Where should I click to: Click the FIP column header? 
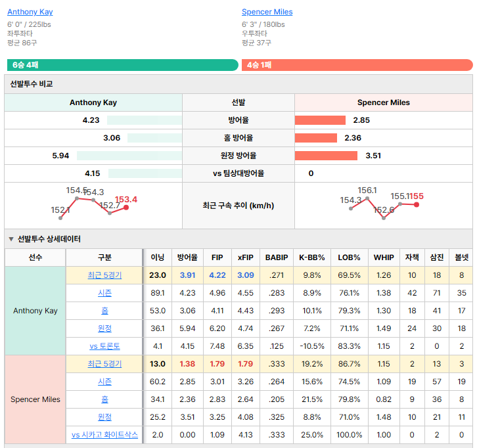(x=217, y=258)
